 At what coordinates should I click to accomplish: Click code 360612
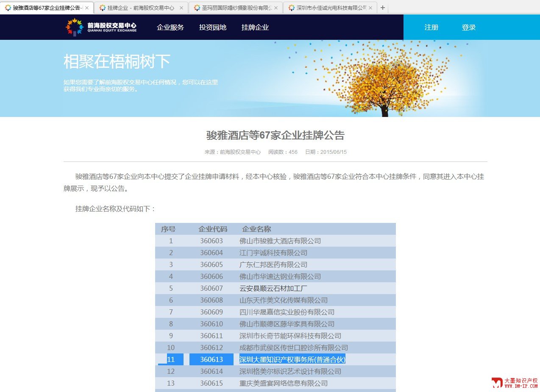click(212, 348)
